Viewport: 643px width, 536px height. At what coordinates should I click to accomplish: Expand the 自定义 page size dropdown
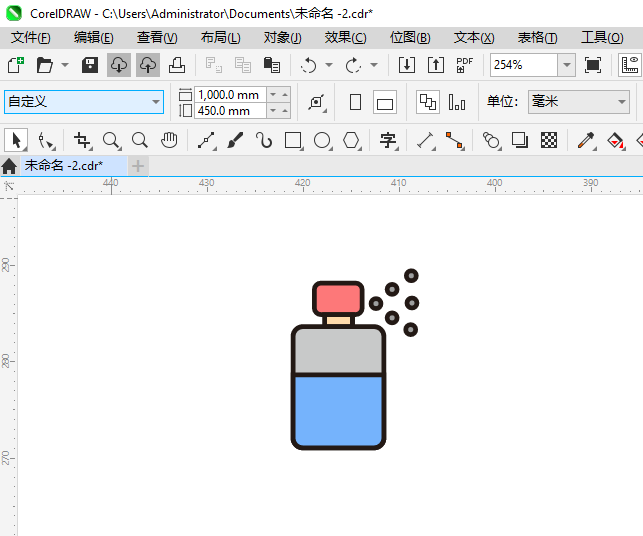tap(156, 102)
